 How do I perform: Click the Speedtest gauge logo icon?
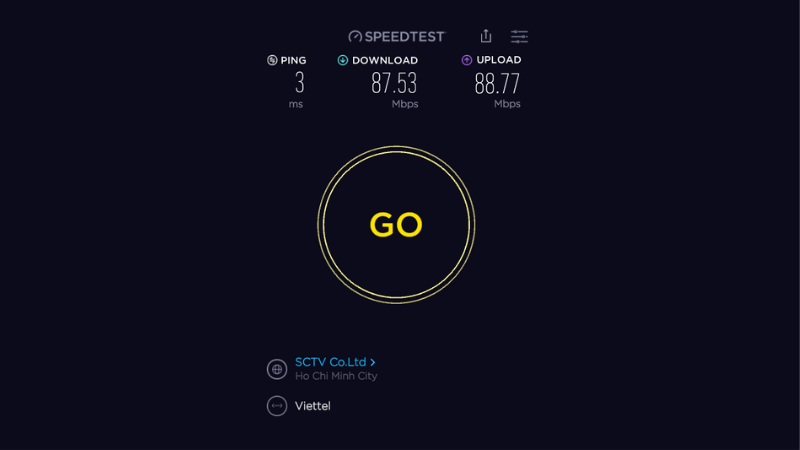355,36
